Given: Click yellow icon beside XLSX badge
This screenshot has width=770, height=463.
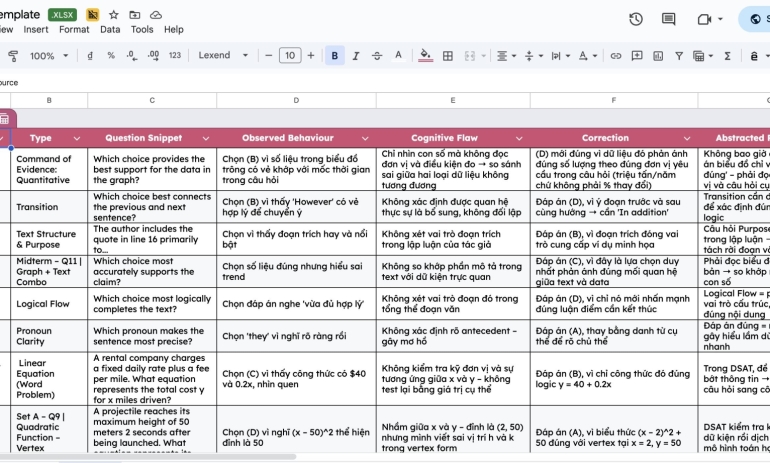Looking at the screenshot, I should point(92,15).
